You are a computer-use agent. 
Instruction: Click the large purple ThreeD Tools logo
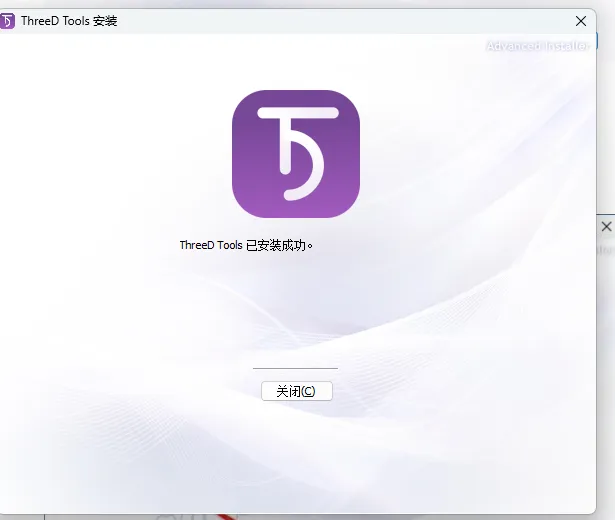(x=296, y=154)
